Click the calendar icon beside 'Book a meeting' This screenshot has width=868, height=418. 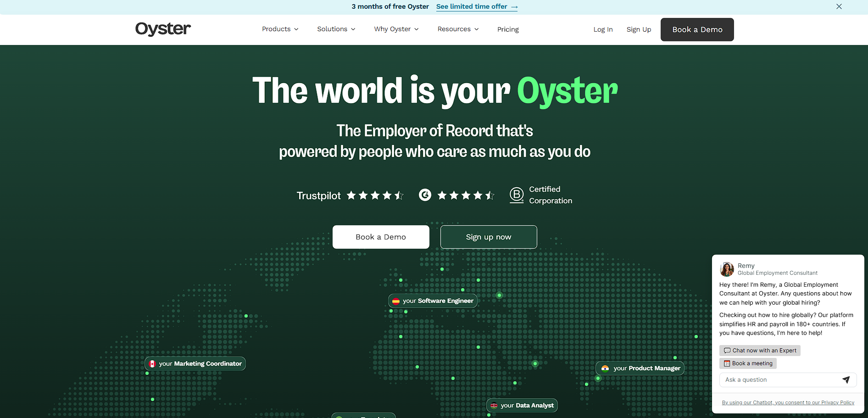click(x=727, y=363)
